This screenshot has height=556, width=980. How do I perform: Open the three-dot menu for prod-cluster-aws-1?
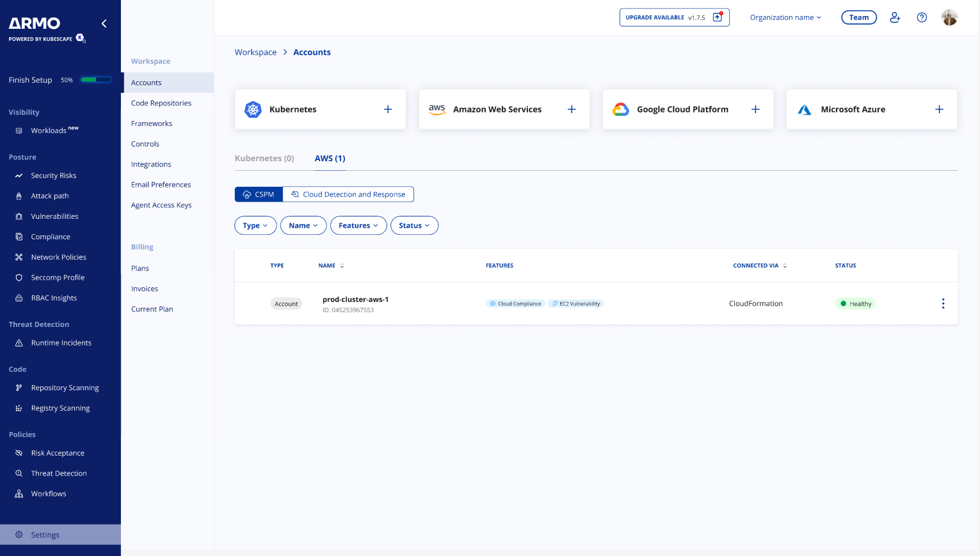[x=943, y=304]
